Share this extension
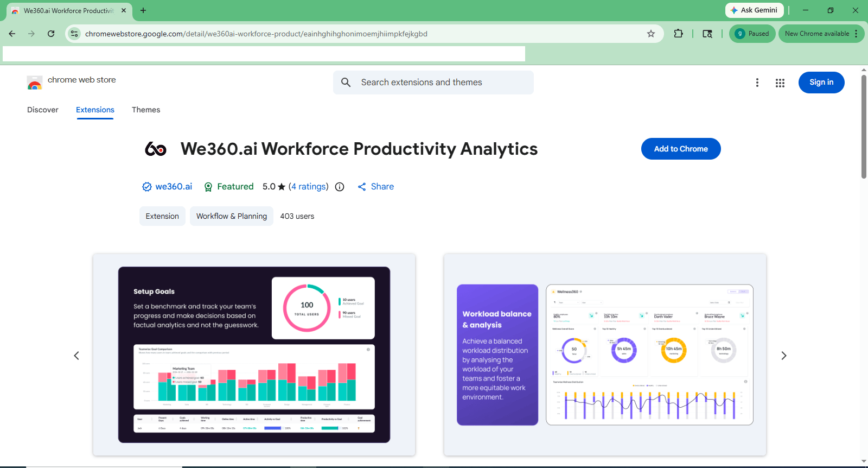868x468 pixels. tap(375, 187)
